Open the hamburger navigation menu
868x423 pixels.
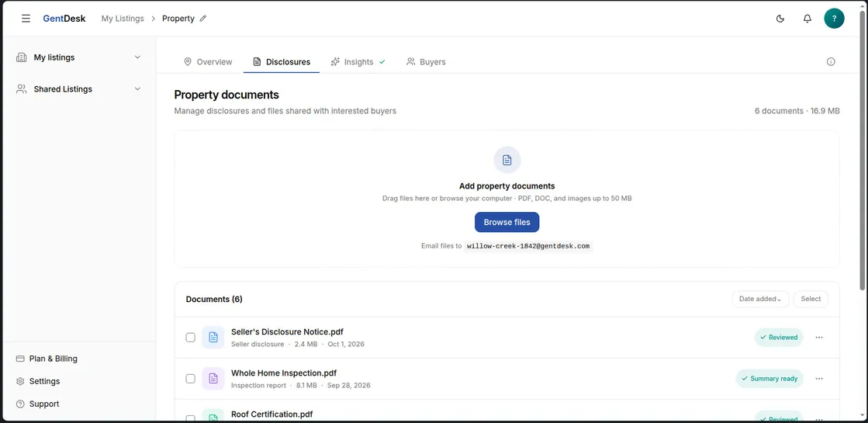[x=26, y=19]
